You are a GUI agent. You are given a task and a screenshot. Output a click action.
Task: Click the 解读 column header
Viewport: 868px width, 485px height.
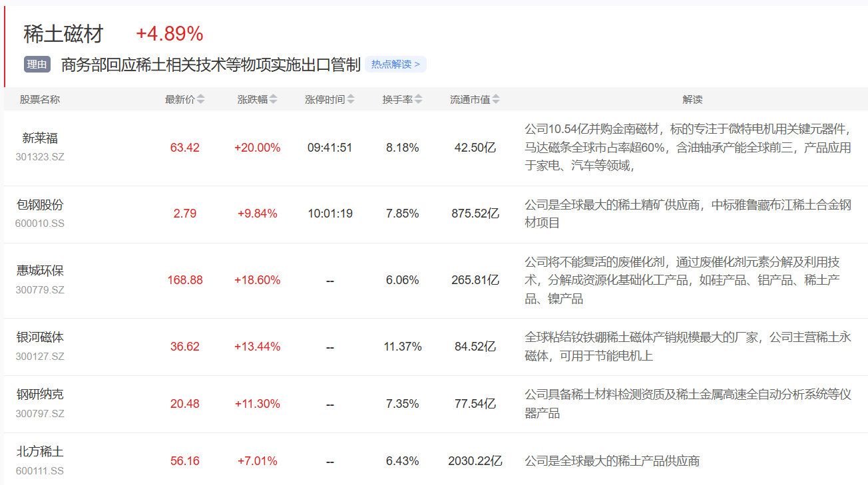pos(692,100)
